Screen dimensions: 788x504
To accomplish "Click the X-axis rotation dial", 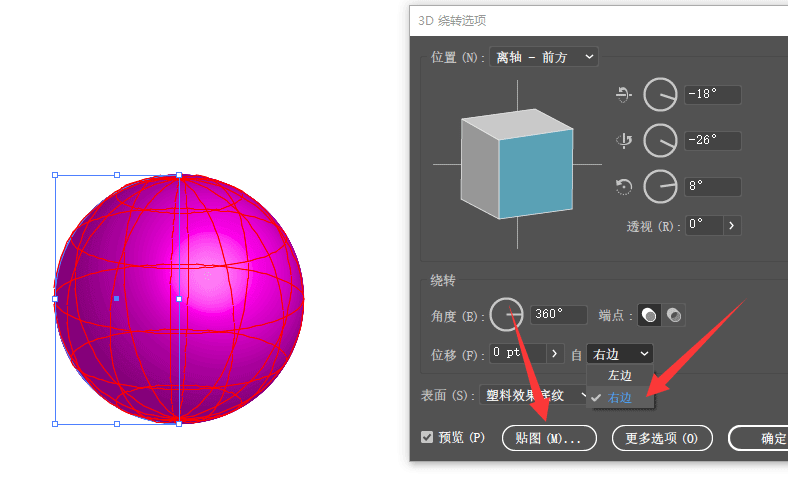I will (660, 95).
